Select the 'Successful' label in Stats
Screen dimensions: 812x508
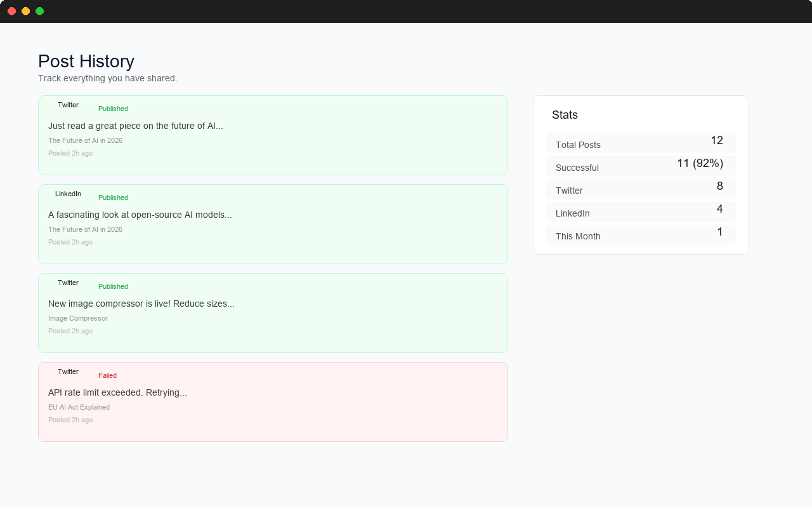pos(577,168)
